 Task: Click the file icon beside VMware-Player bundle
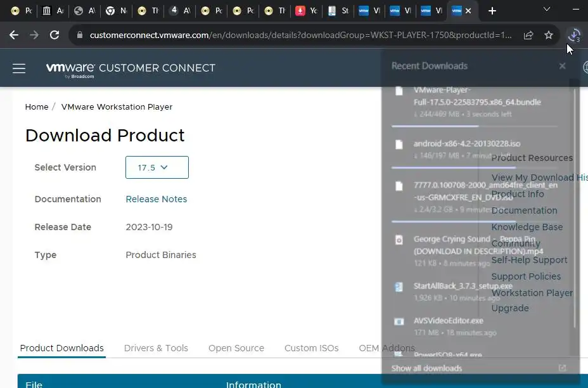click(x=399, y=91)
